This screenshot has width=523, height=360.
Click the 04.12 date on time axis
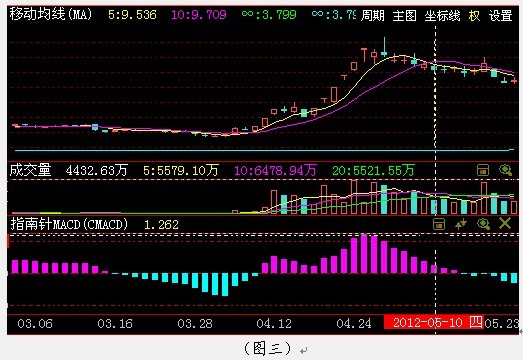274,323
